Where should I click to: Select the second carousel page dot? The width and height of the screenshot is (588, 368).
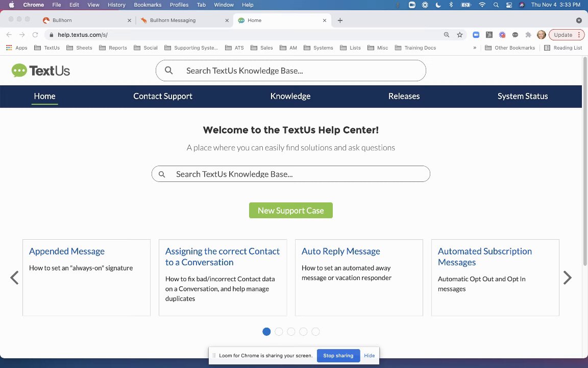(279, 332)
